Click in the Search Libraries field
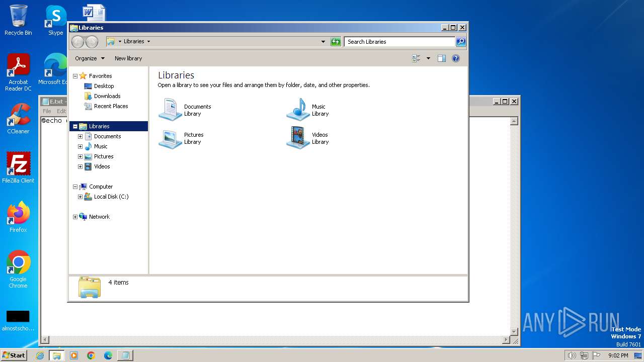644x362 pixels. click(x=400, y=42)
